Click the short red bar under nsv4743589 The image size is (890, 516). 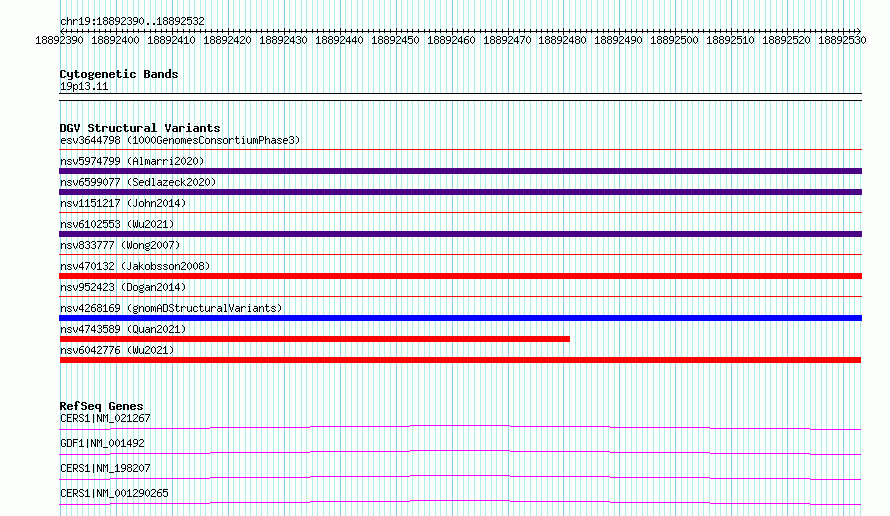[x=314, y=339]
